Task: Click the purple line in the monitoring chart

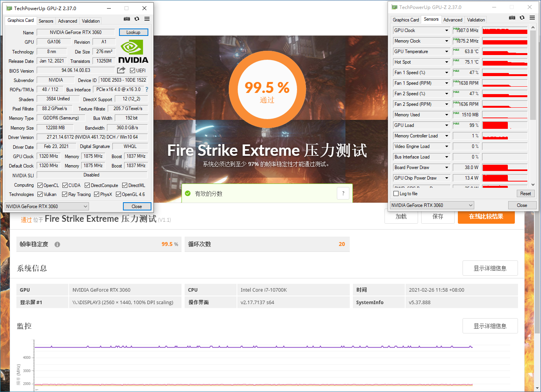Action: (254, 347)
